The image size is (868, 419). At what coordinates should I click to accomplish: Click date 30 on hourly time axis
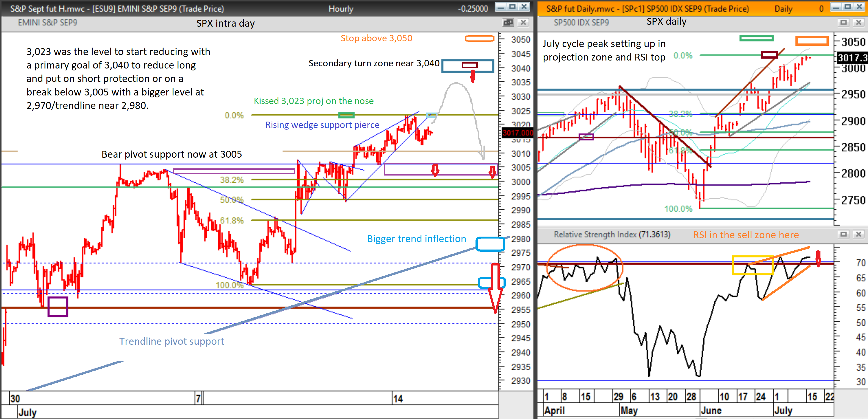click(x=15, y=399)
